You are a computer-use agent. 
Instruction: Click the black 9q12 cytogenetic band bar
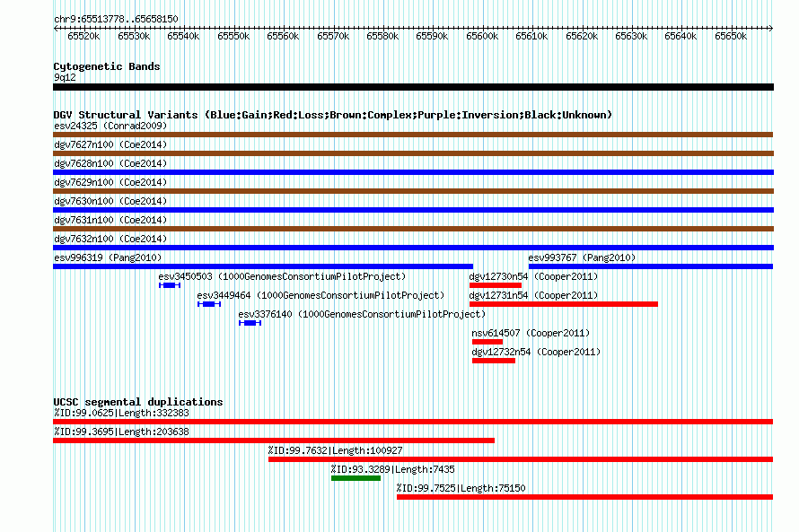point(413,87)
